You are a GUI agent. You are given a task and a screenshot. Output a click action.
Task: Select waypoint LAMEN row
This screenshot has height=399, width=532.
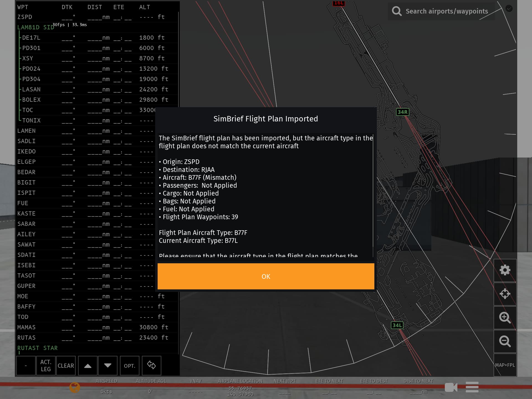pyautogui.click(x=86, y=131)
